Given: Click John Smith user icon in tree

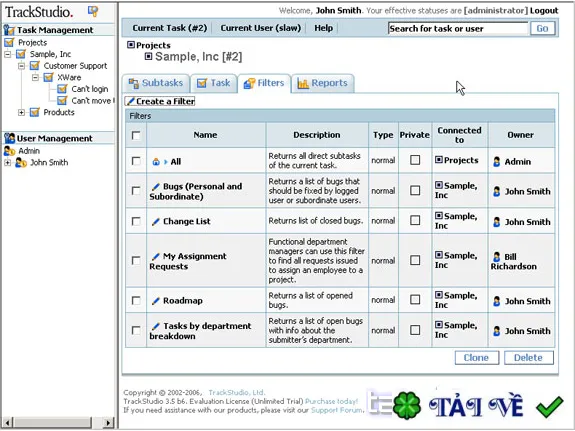Looking at the screenshot, I should point(21,162).
